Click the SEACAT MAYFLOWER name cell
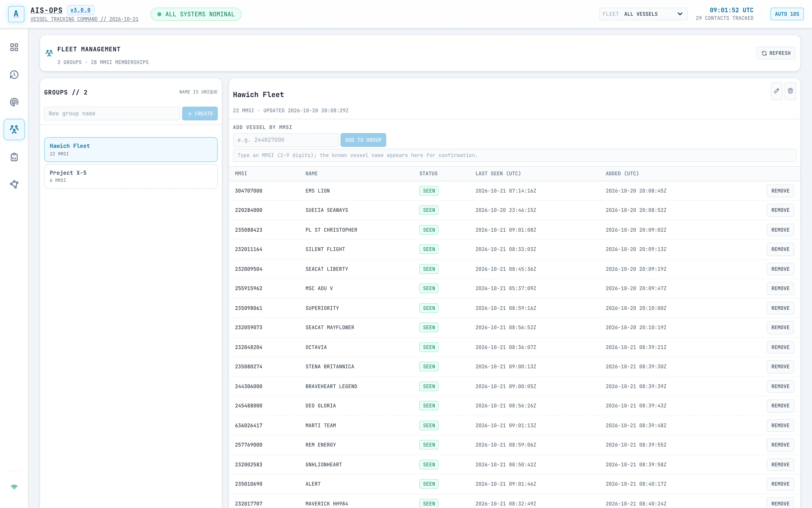 coord(330,328)
